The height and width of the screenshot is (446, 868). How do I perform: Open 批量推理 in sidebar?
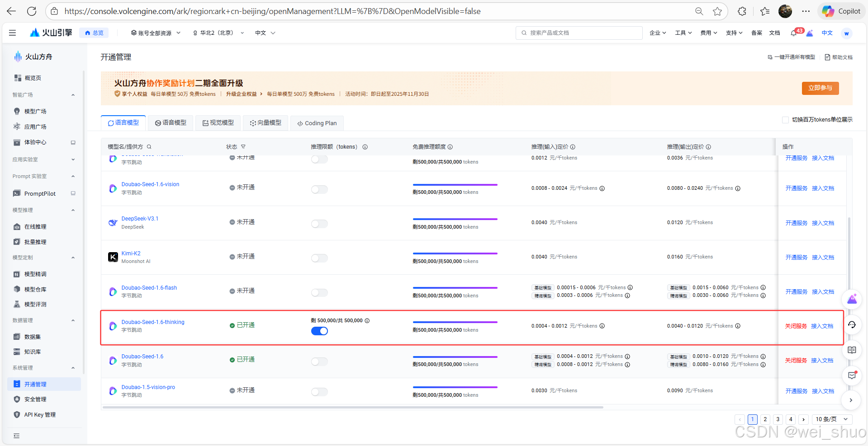pos(35,242)
